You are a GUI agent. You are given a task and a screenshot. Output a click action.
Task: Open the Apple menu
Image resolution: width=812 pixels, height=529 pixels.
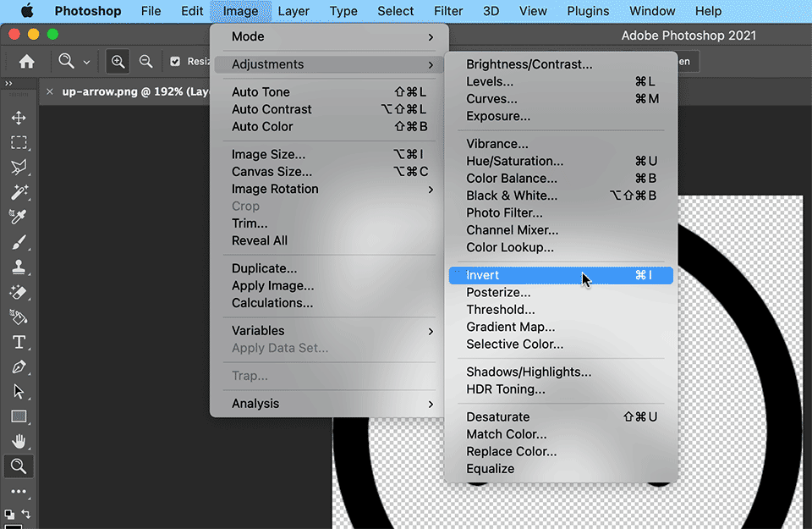click(27, 11)
